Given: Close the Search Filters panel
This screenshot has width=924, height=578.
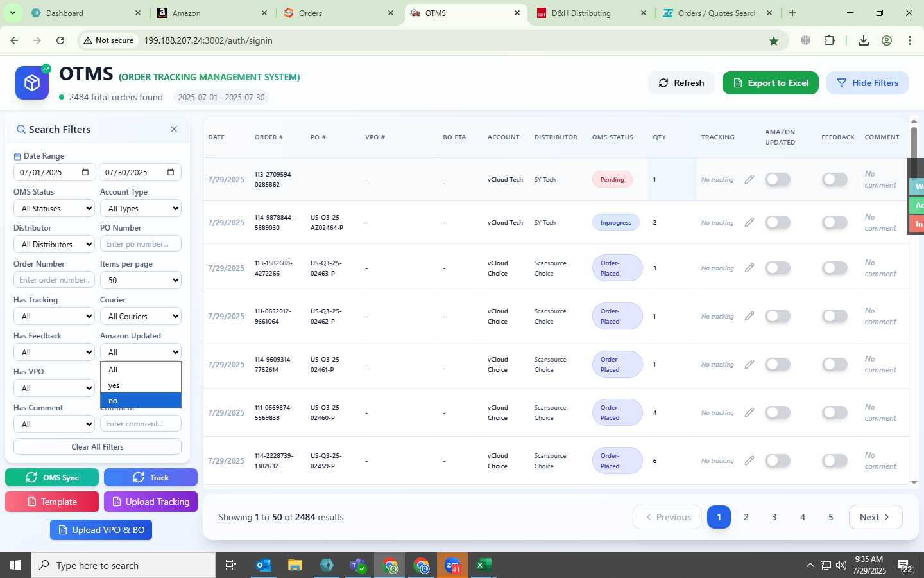Looking at the screenshot, I should point(174,129).
